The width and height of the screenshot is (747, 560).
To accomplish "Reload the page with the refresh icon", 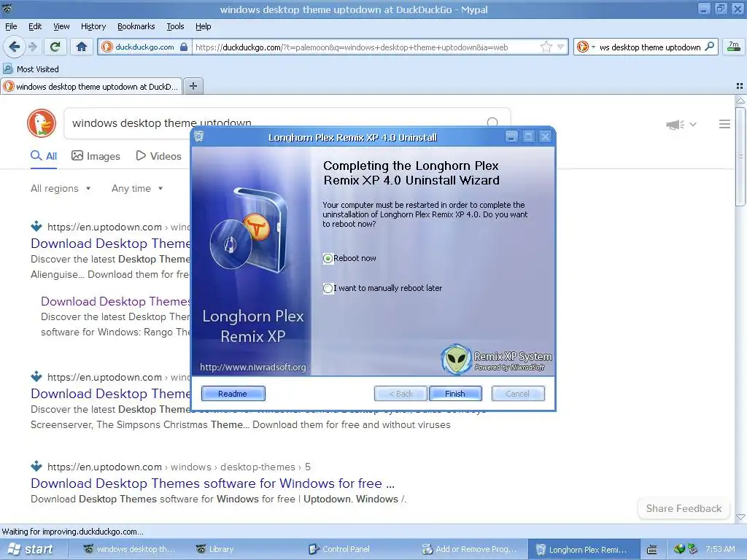I will pyautogui.click(x=55, y=47).
